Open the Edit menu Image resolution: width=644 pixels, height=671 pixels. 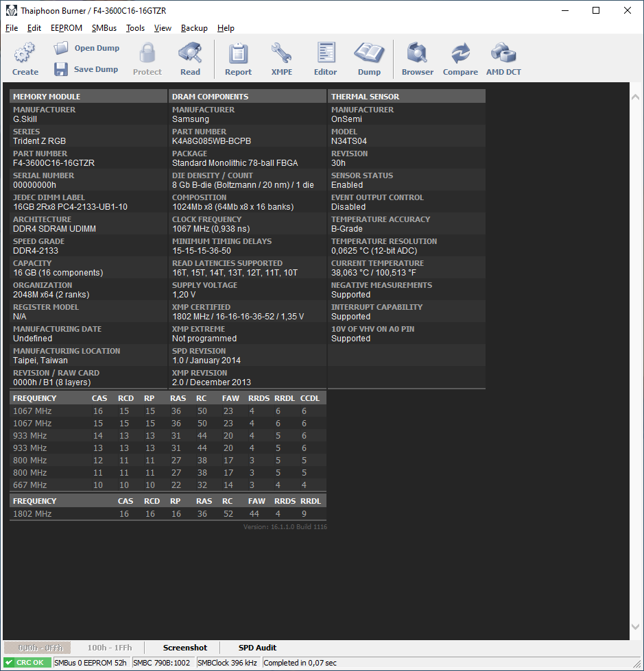[x=34, y=28]
